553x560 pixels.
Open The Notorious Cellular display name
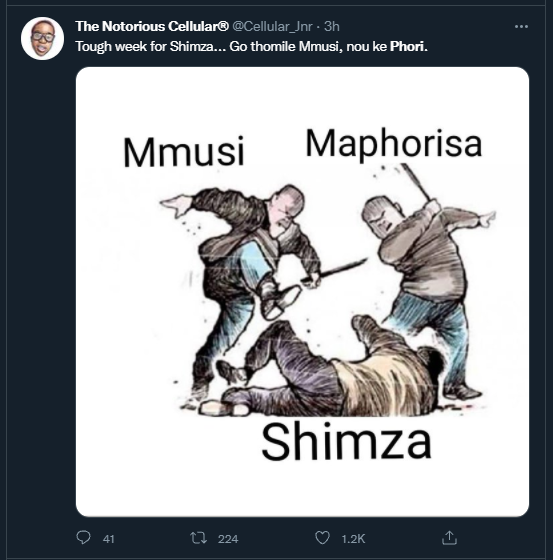(152, 26)
